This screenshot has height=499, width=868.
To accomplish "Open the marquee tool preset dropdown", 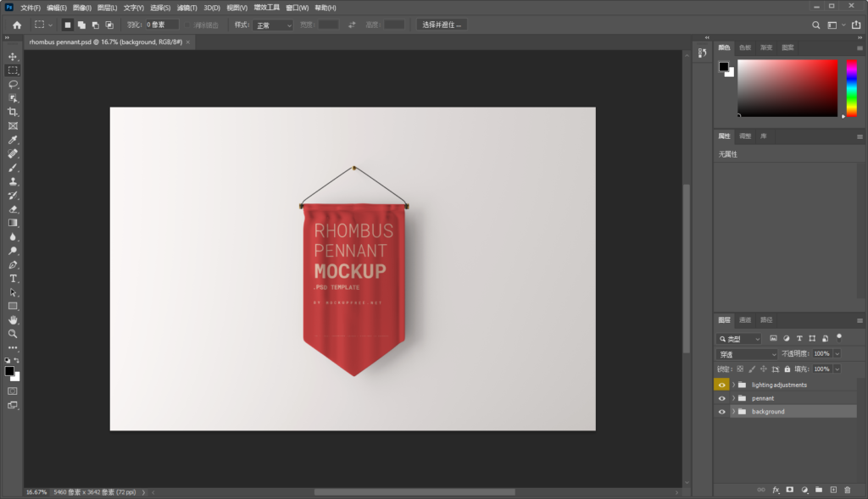I will click(x=43, y=25).
